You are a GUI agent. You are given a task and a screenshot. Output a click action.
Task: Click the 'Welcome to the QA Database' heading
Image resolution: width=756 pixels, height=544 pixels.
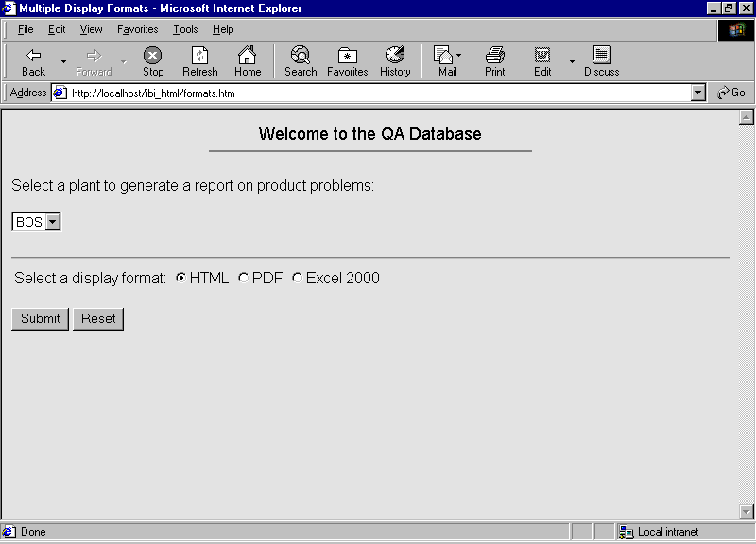point(369,133)
